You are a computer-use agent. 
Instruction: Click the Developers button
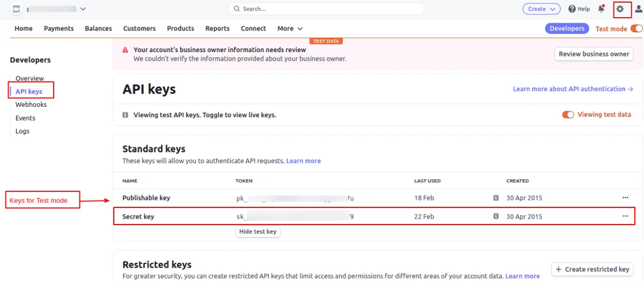(567, 28)
